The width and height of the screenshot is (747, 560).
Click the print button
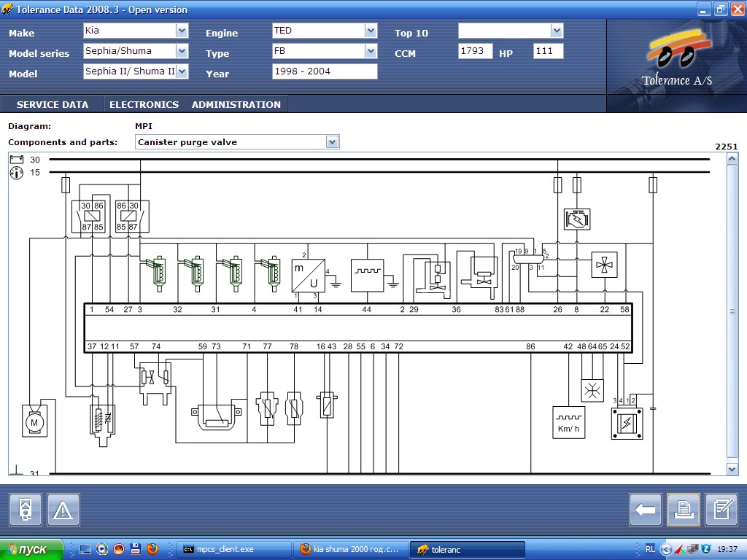tap(683, 510)
